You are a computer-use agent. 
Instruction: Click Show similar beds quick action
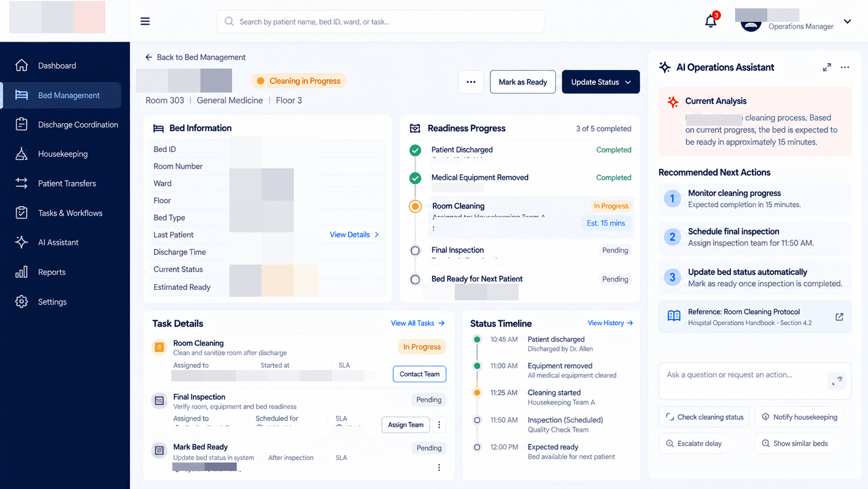794,444
